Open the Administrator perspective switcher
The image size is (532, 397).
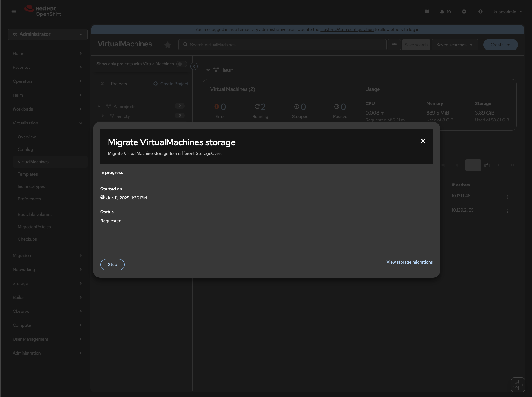48,34
